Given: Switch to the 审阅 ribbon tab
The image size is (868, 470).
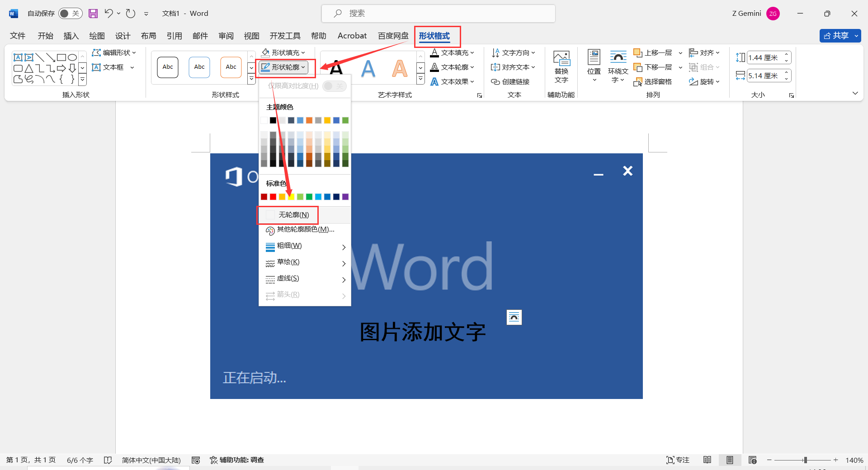Looking at the screenshot, I should [226, 35].
